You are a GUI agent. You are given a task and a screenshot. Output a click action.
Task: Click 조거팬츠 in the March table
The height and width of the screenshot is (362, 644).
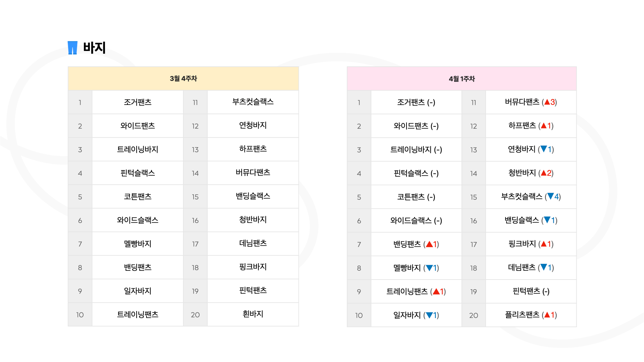[x=138, y=102]
